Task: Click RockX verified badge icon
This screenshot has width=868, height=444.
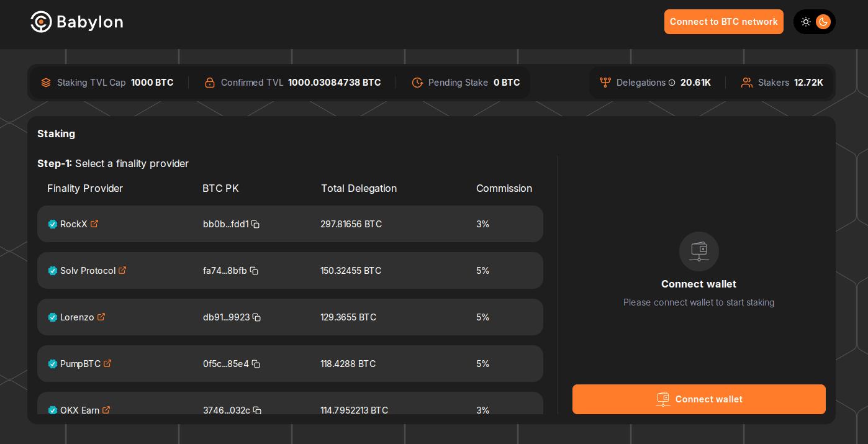Action: pyautogui.click(x=53, y=224)
